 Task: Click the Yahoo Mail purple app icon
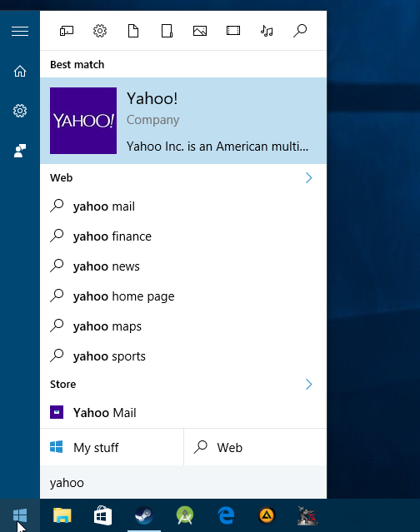click(57, 412)
